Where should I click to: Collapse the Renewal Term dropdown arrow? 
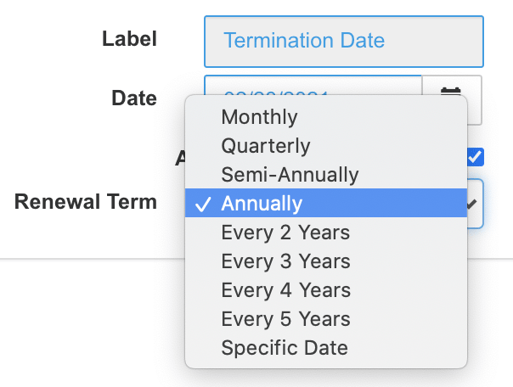click(473, 204)
